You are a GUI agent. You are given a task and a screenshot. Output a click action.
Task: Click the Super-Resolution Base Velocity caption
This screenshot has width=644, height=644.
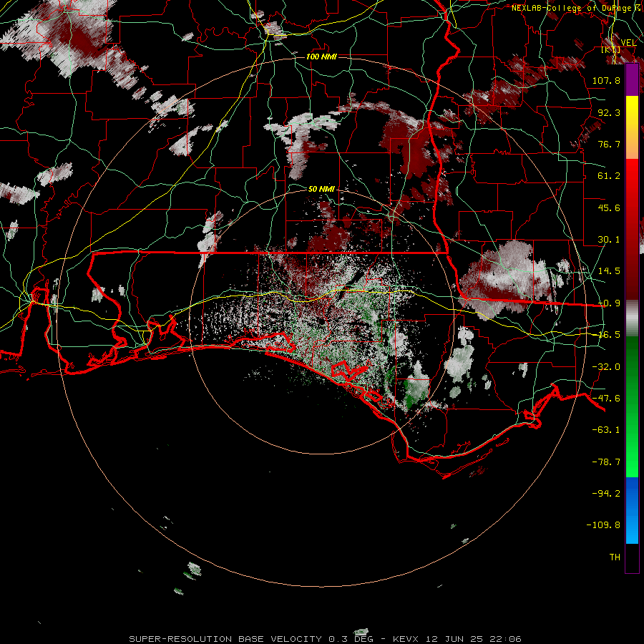click(x=326, y=639)
